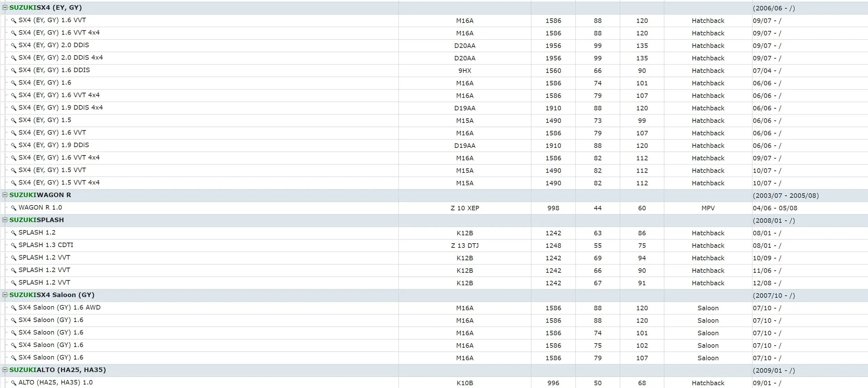Screen dimensions: 868x388
Task: Select the SUZUKI SX4 (EY, GY) header label
Action: (x=45, y=8)
